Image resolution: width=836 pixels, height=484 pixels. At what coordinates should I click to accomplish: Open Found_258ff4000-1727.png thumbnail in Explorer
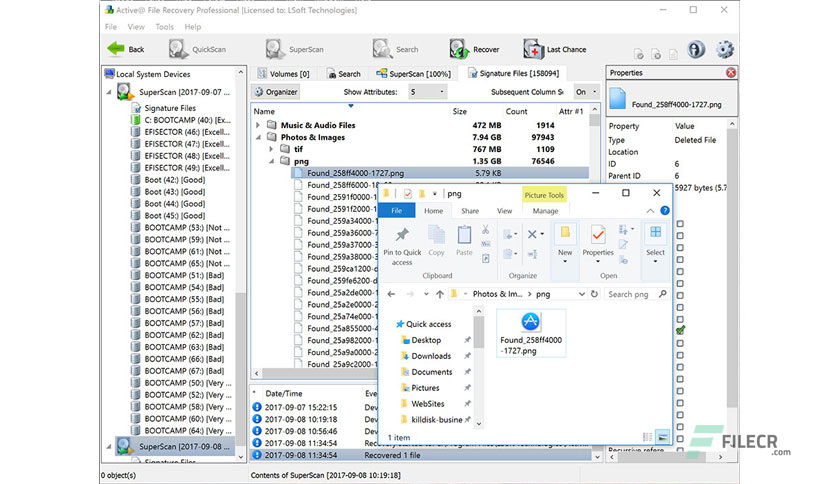(x=530, y=334)
